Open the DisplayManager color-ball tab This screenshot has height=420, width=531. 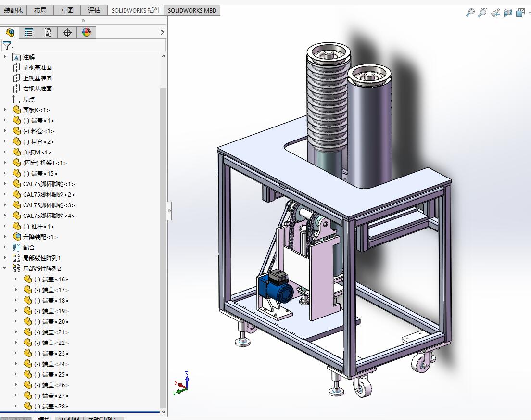[87, 33]
